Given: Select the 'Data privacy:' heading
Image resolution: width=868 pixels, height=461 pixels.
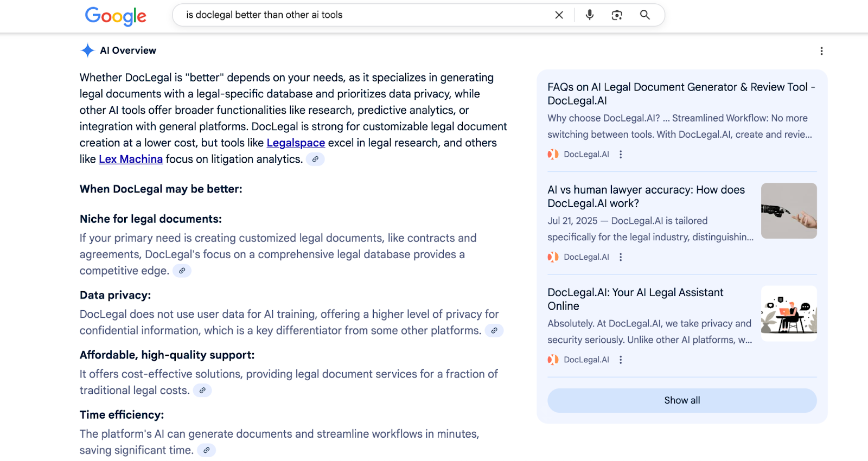Looking at the screenshot, I should pos(116,295).
